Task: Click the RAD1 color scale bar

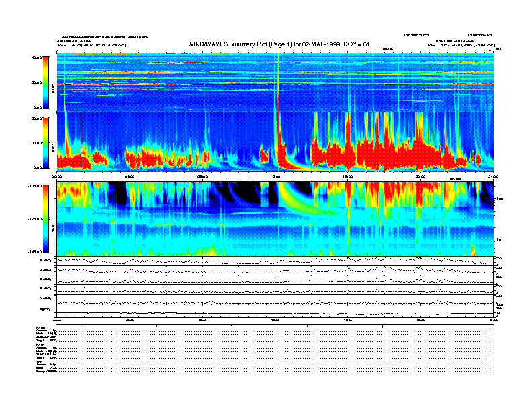Action: pyautogui.click(x=46, y=143)
